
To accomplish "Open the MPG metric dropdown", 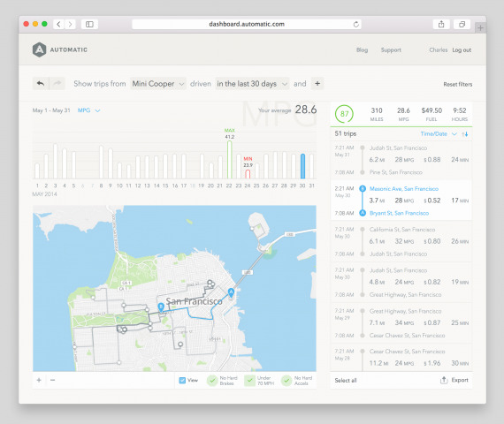I will pos(89,110).
